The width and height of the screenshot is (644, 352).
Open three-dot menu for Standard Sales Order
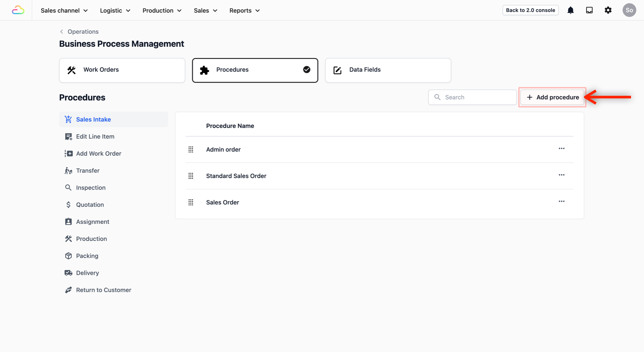coord(561,175)
